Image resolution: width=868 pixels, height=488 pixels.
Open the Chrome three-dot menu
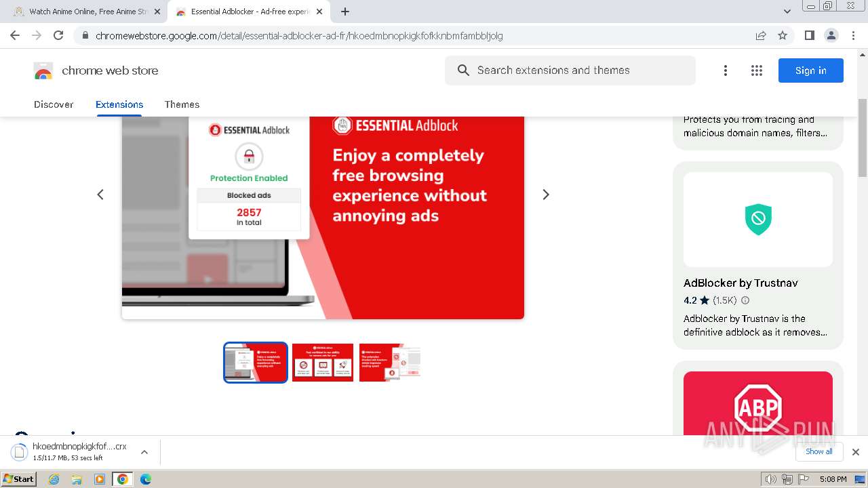click(x=853, y=35)
